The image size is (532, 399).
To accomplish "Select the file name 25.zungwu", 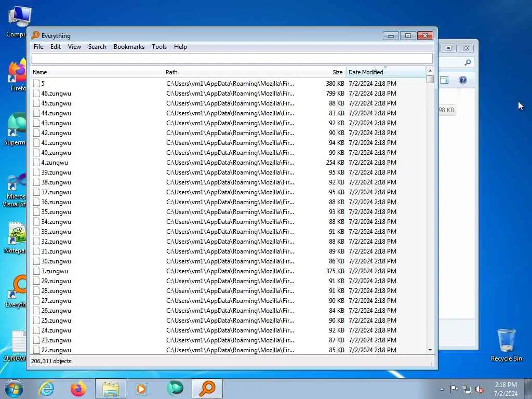I will pyautogui.click(x=56, y=321).
